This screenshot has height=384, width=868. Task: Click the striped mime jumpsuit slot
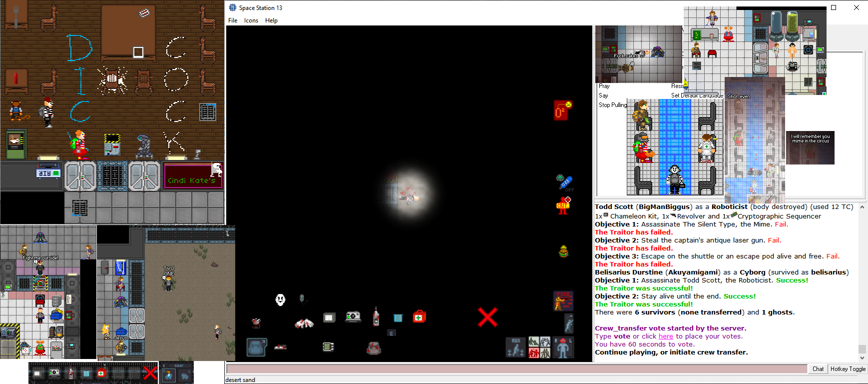pos(256,323)
